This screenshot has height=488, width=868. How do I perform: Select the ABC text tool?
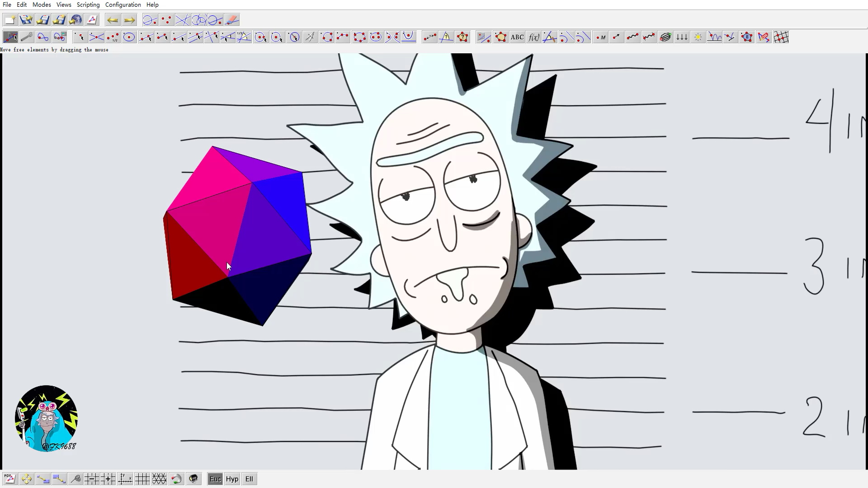[517, 37]
